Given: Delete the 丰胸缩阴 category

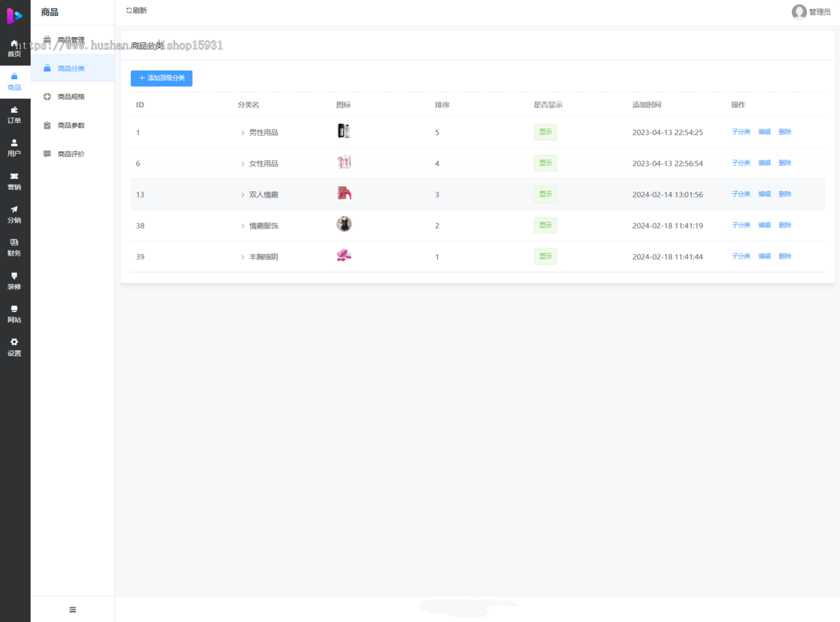Looking at the screenshot, I should tap(785, 256).
